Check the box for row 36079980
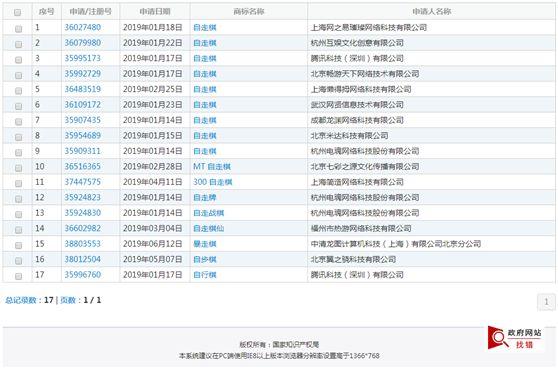Screen dimensions: 558x369 (19, 44)
